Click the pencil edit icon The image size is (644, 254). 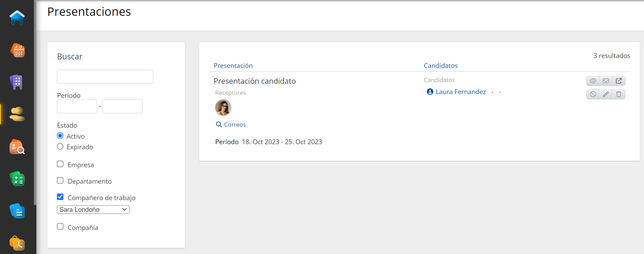pos(606,94)
